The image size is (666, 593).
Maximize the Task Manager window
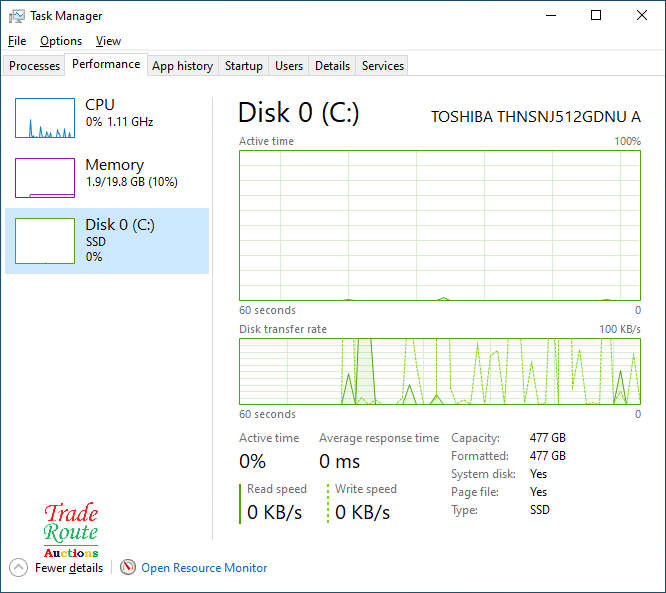(x=596, y=16)
